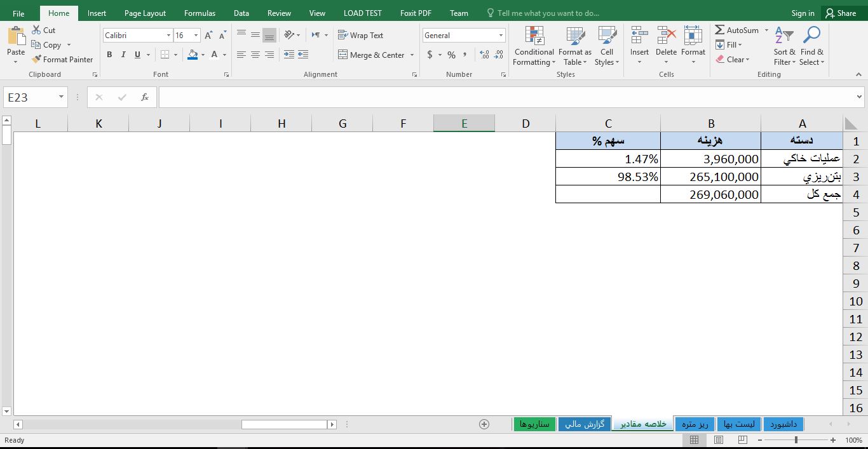This screenshot has width=868, height=449.
Task: Toggle Wrap Text
Action: coord(360,36)
